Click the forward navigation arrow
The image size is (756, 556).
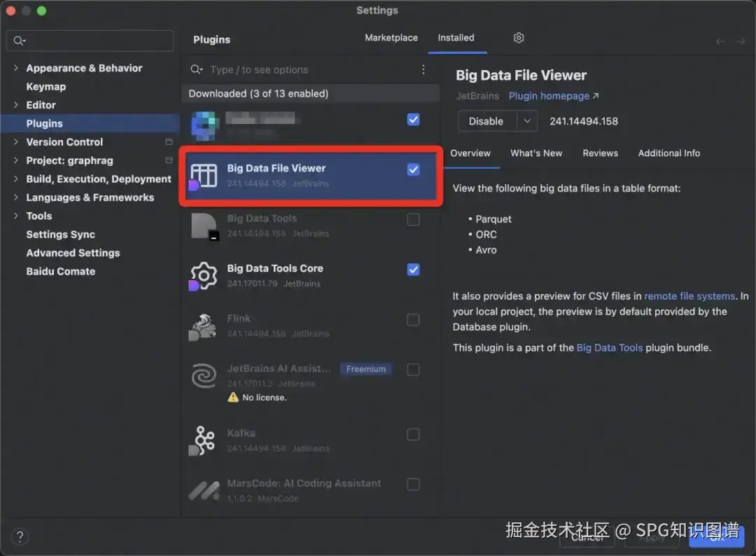[741, 41]
